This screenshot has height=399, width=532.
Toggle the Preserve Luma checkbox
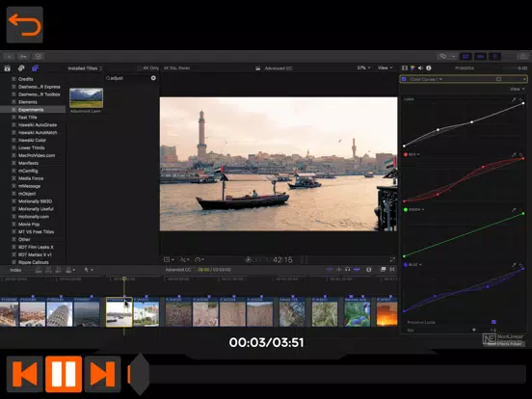pos(493,322)
